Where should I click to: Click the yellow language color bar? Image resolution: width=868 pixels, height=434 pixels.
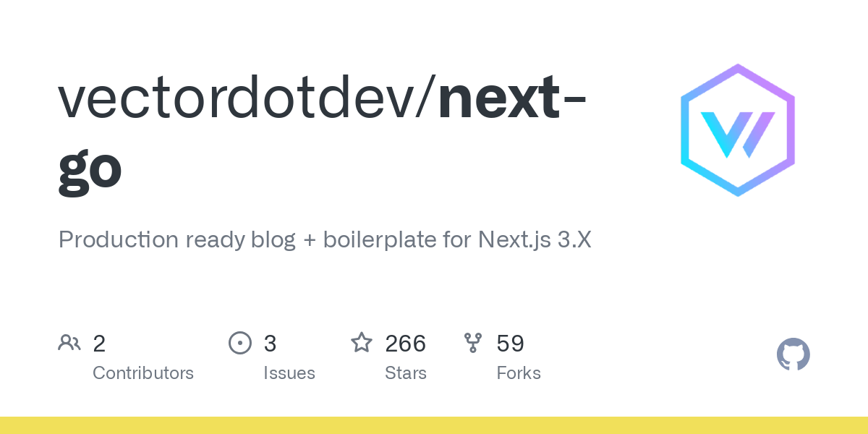point(434,425)
